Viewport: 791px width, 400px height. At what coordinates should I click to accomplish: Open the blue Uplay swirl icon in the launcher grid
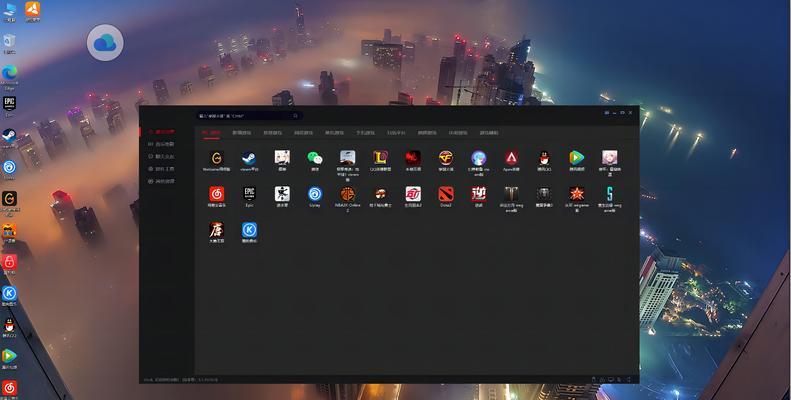tap(315, 194)
